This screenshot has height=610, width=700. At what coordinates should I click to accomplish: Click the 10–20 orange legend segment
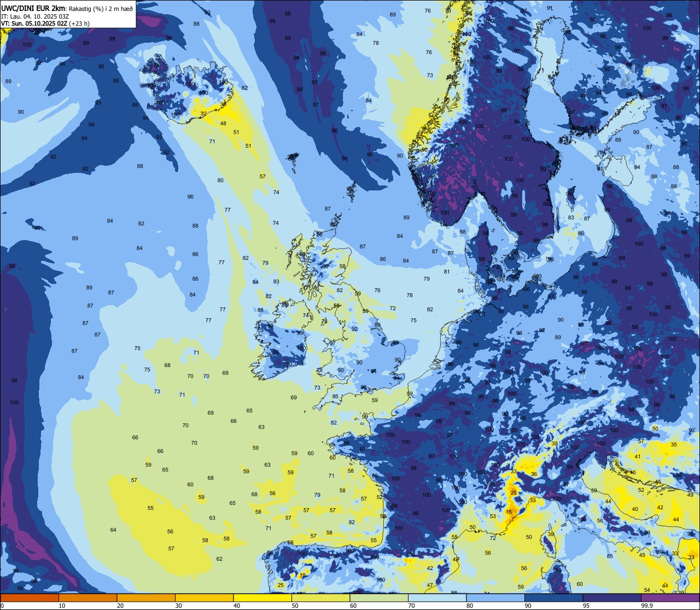click(88, 597)
